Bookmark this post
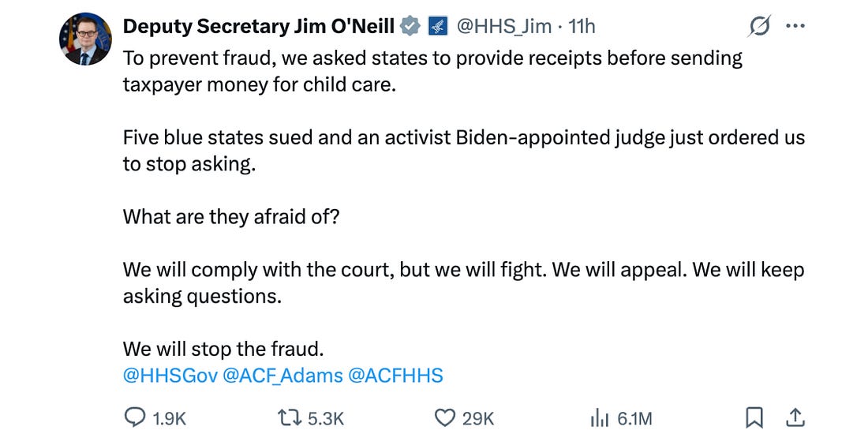Image resolution: width=868 pixels, height=434 pixels. (754, 417)
